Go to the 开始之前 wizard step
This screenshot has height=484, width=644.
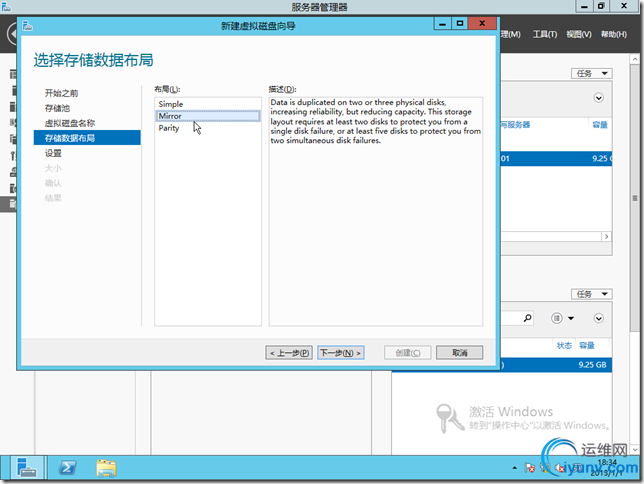pos(61,93)
